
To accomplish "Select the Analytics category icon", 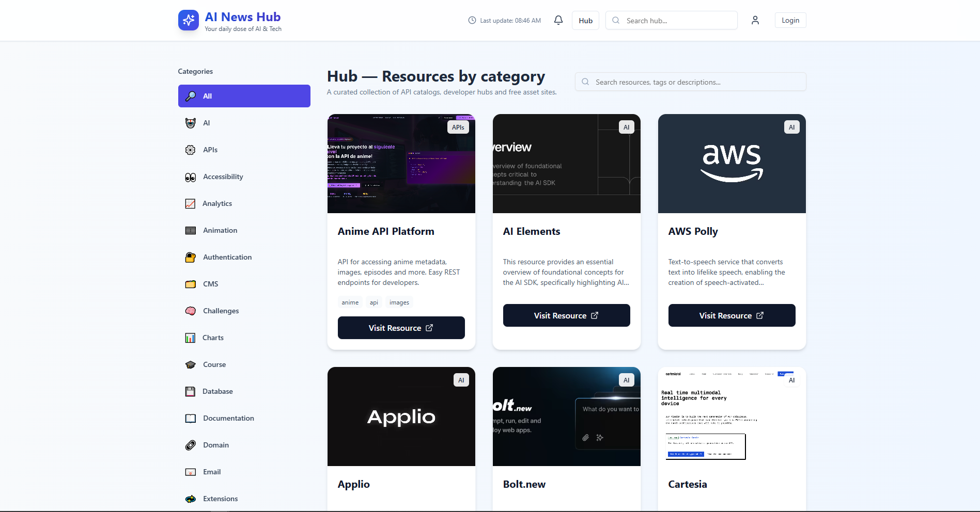I will click(190, 203).
